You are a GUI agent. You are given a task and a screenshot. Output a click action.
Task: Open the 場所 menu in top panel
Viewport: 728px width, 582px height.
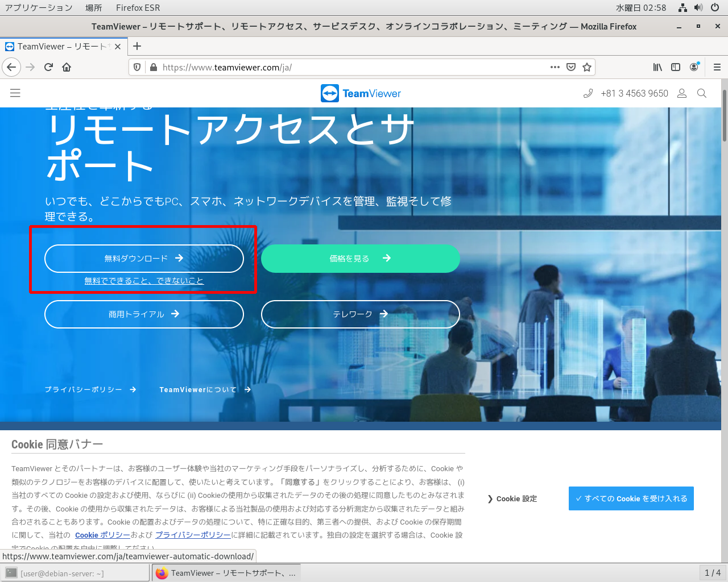pyautogui.click(x=94, y=7)
